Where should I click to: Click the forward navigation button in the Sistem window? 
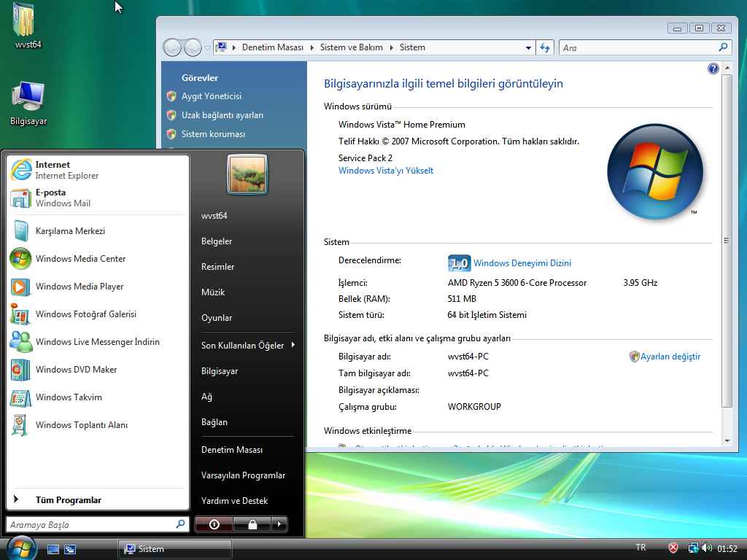[x=193, y=47]
